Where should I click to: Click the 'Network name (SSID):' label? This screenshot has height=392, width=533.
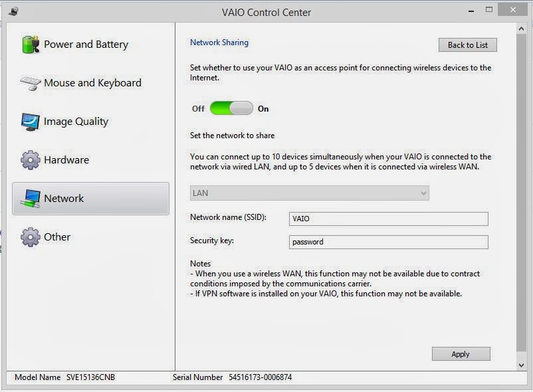coord(228,217)
